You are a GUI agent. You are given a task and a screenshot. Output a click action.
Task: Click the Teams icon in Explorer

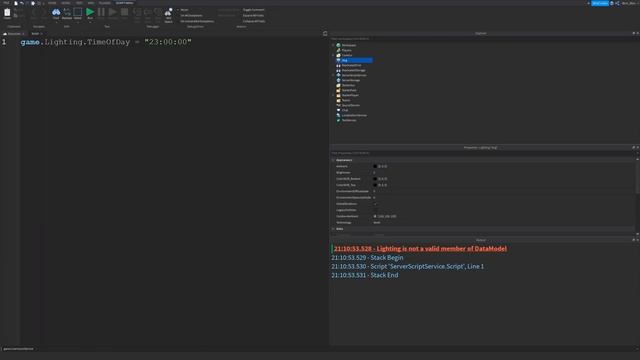[x=338, y=100]
